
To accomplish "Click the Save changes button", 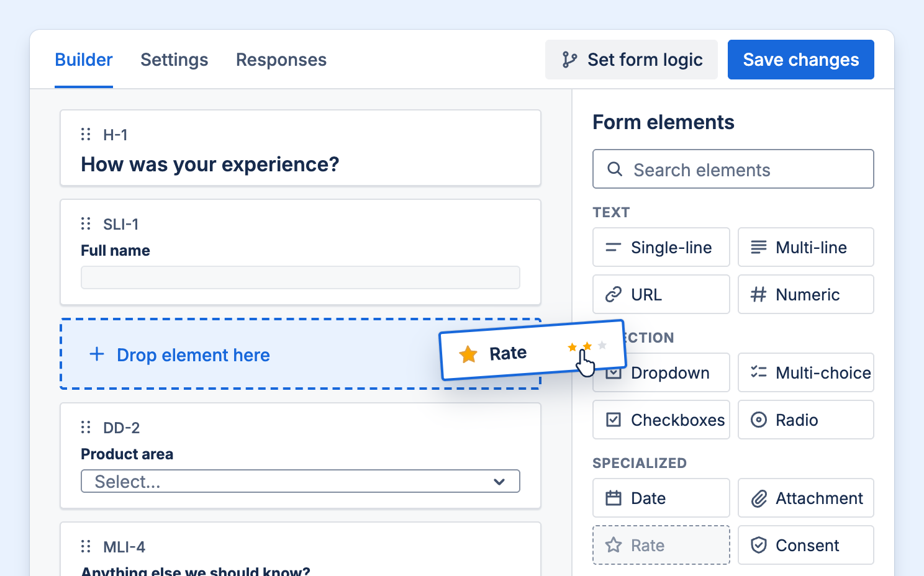I will (801, 60).
